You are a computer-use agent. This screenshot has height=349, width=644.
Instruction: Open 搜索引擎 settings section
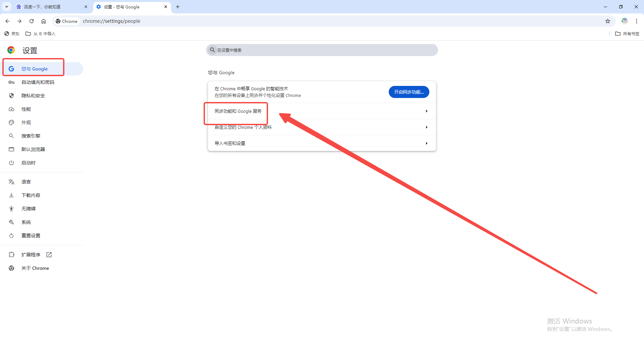coord(42,136)
